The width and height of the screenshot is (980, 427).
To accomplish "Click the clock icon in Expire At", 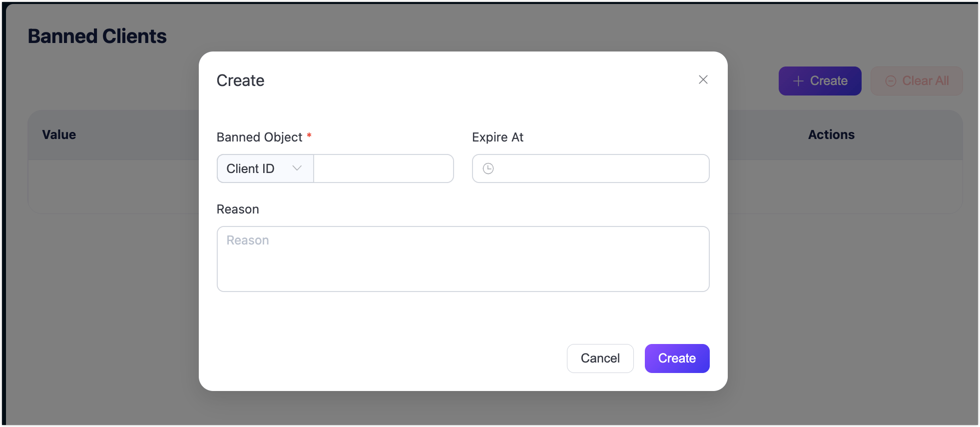I will (x=488, y=168).
